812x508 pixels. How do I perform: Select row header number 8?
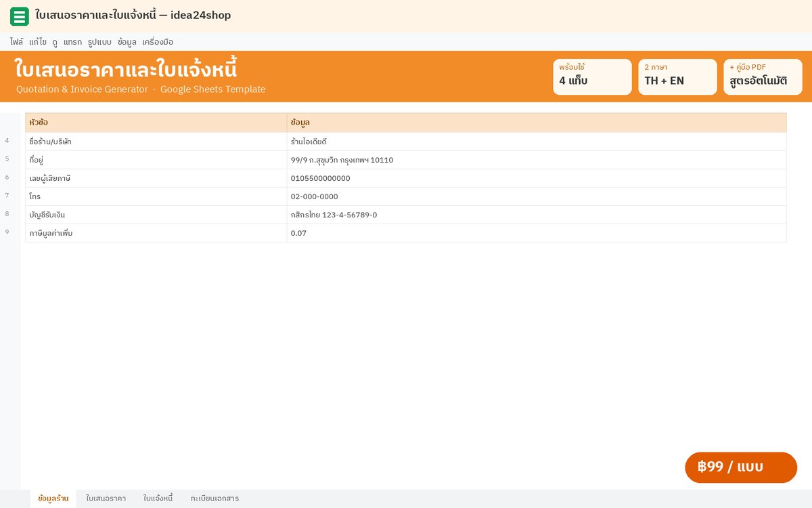tap(7, 213)
